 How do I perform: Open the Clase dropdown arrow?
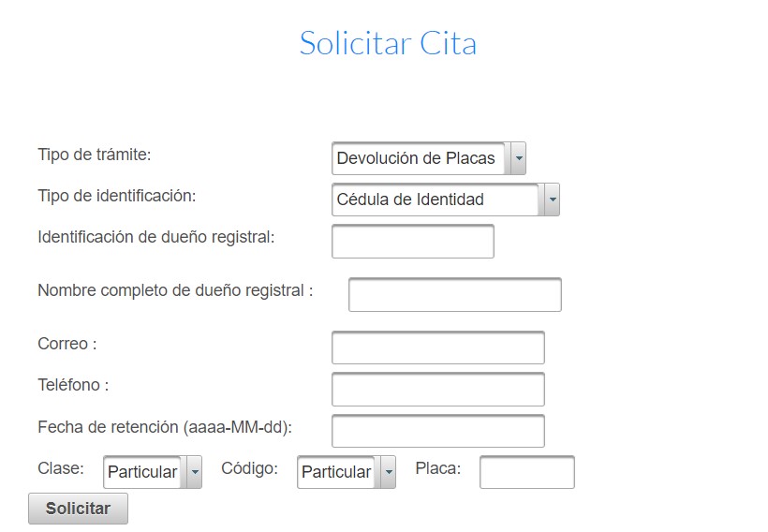(x=195, y=472)
